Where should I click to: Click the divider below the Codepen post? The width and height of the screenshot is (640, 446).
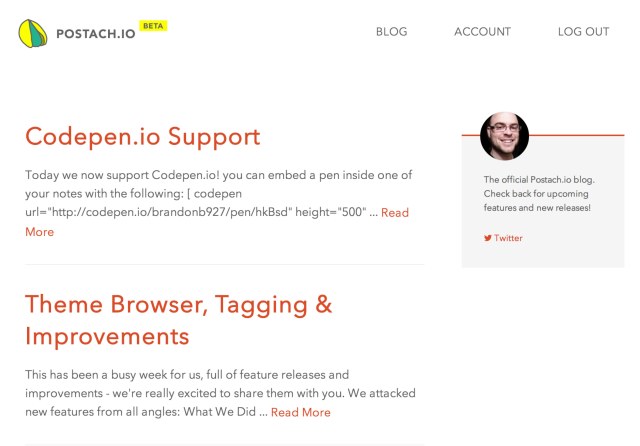224,264
